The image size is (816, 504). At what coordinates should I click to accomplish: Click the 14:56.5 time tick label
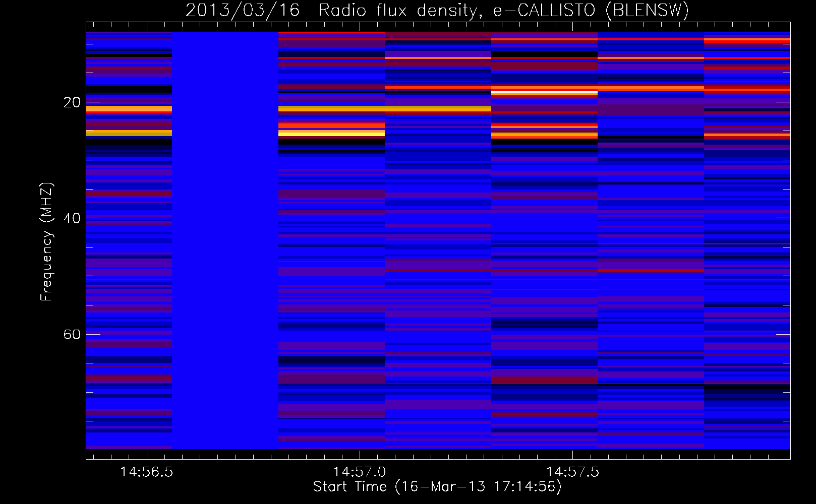click(x=146, y=472)
